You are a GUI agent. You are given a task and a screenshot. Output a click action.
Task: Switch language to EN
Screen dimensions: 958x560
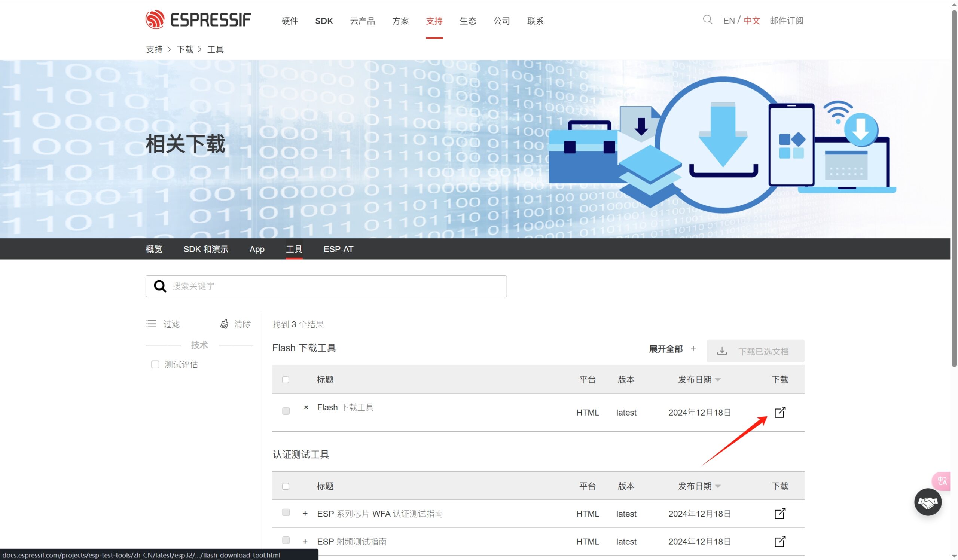pos(729,21)
